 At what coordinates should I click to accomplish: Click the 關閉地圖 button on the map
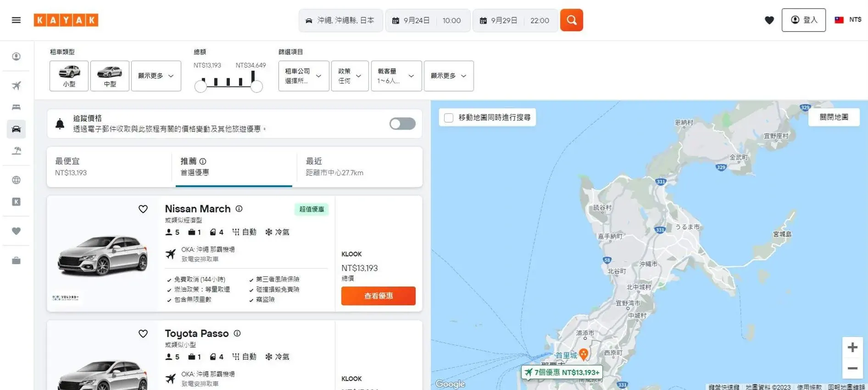click(x=834, y=117)
